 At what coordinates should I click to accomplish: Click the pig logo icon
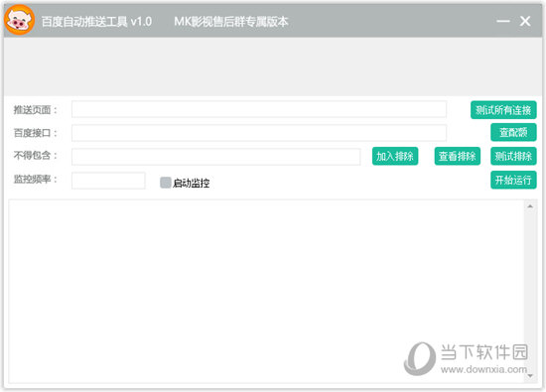(x=20, y=20)
